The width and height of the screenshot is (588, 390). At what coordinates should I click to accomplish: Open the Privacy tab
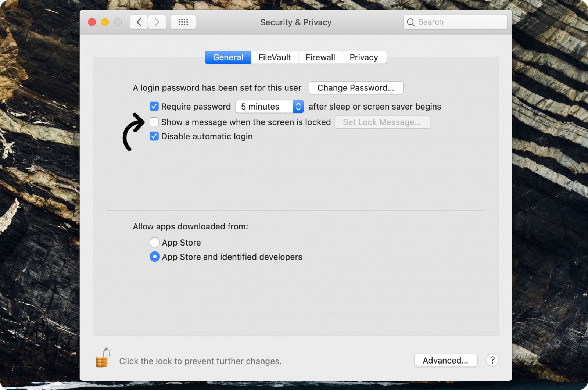(x=364, y=57)
